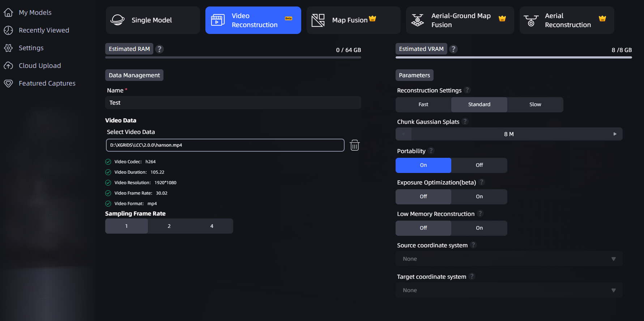Set Sampling Frame Rate to 2
The image size is (644, 321).
click(169, 226)
